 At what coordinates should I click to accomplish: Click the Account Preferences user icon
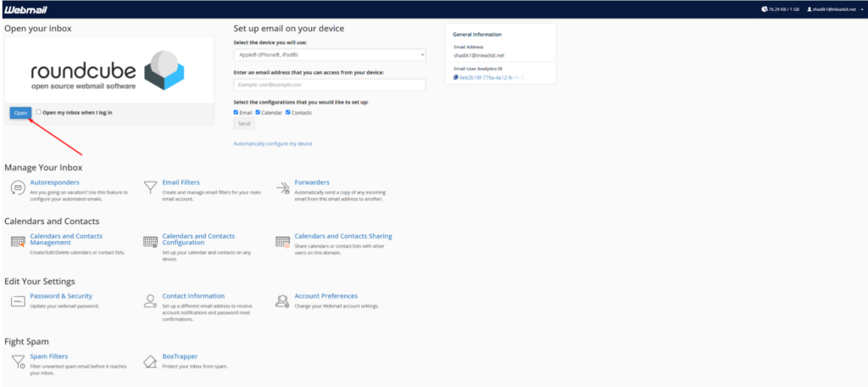(x=282, y=301)
